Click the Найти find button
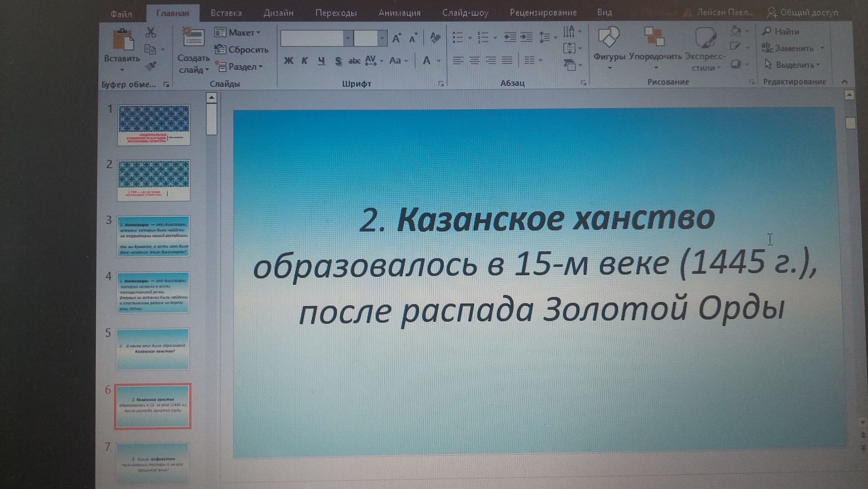Image resolution: width=868 pixels, height=489 pixels. click(781, 31)
